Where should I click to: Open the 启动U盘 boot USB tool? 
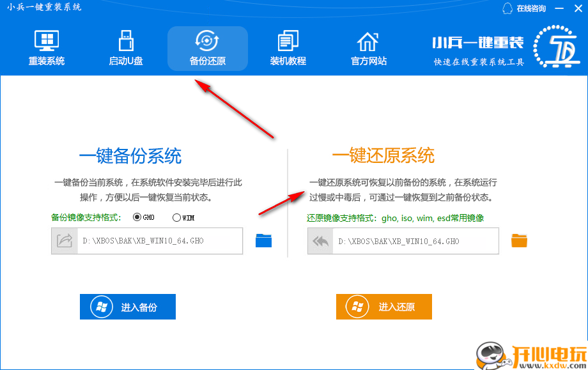(x=126, y=48)
